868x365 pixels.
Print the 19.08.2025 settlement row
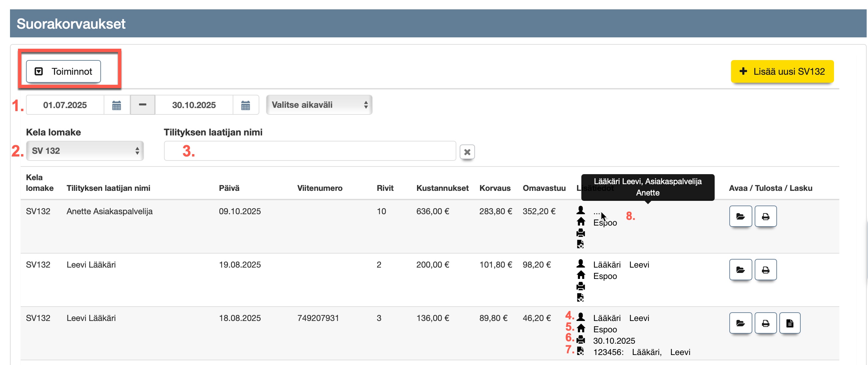point(765,270)
